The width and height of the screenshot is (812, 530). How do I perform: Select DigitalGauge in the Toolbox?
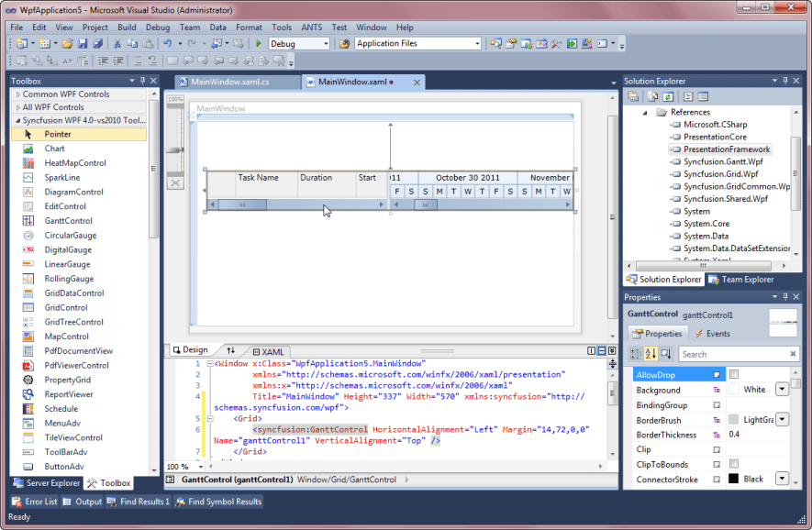(x=67, y=250)
